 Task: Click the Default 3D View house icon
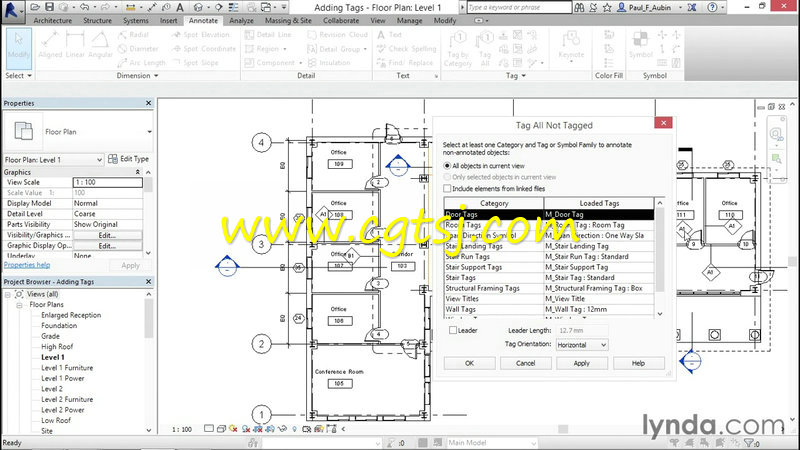(x=198, y=7)
